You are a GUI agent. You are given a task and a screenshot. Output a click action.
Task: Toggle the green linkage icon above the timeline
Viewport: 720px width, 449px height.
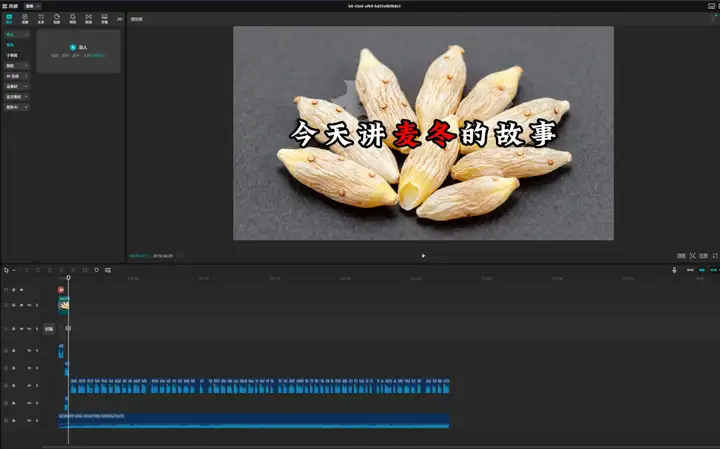tap(714, 270)
